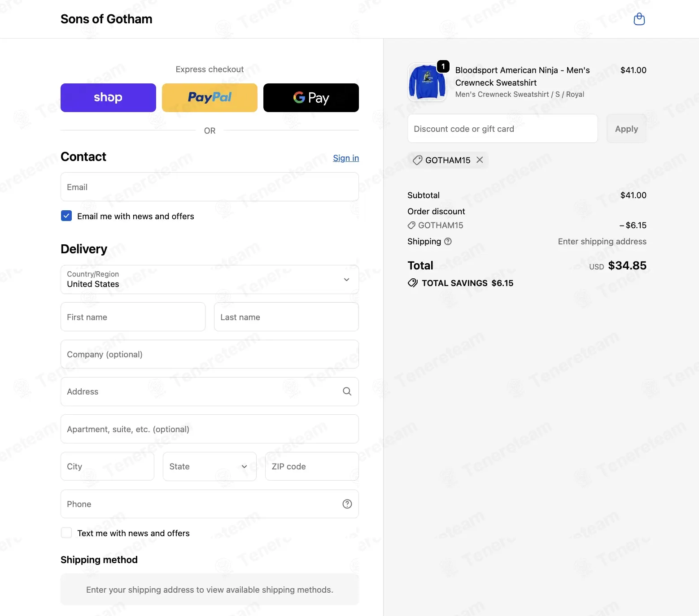Click the Address field search magnifier icon
Viewport: 699px width, 616px height.
pyautogui.click(x=347, y=391)
